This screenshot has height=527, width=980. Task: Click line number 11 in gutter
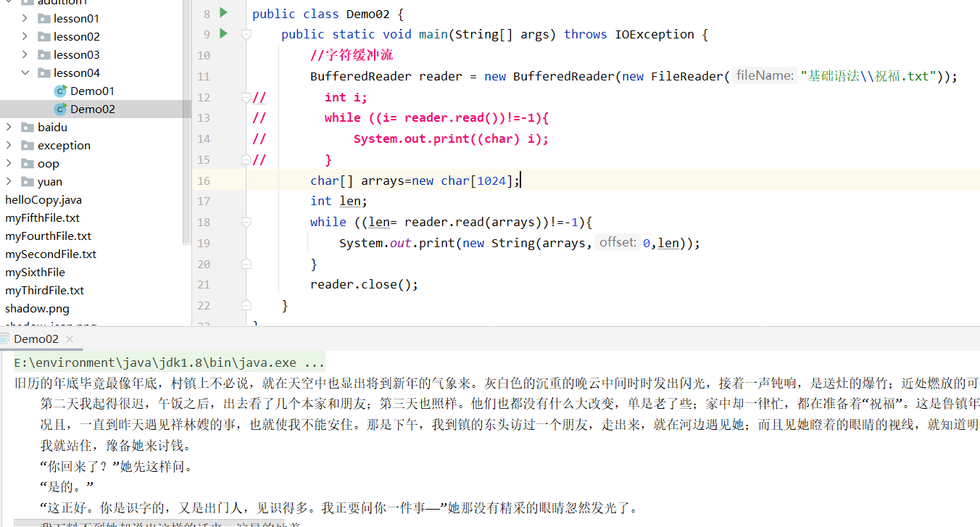[x=203, y=76]
